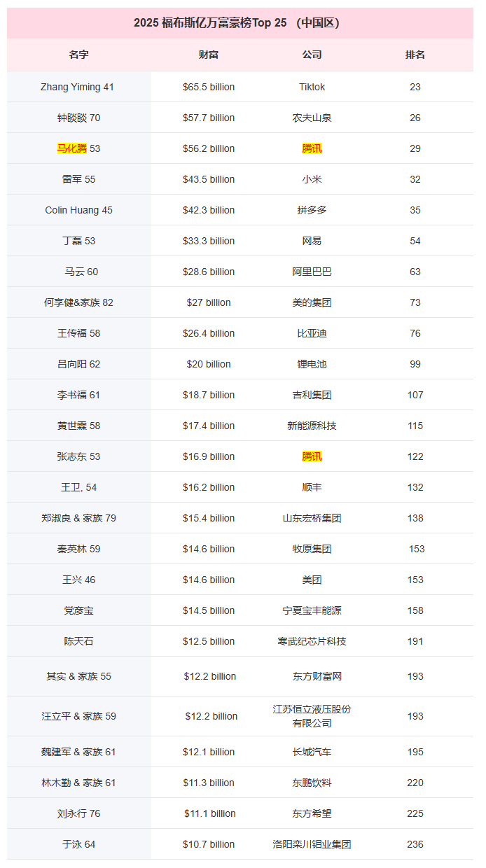Click the table title 2025 福布斯亿万富豪榜
486x868 pixels.
236,23
